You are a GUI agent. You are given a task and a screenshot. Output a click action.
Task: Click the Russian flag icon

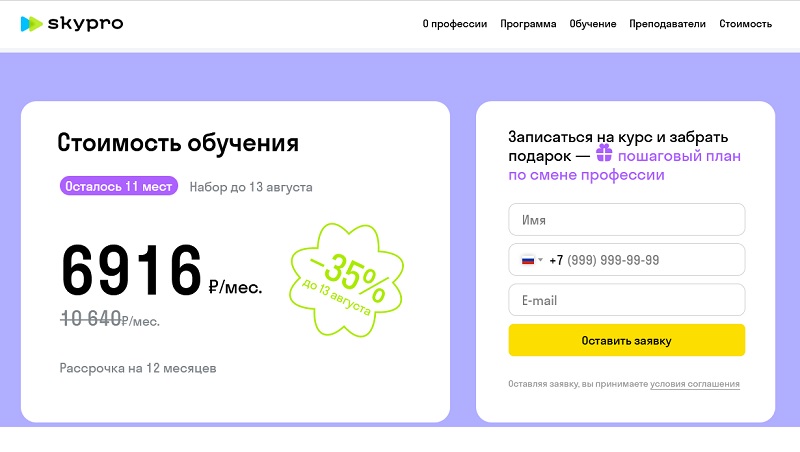click(528, 260)
